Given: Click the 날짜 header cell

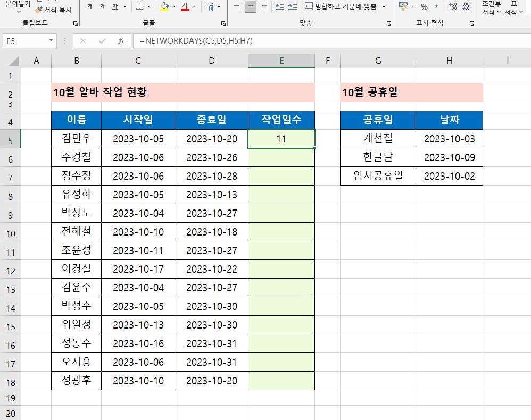Looking at the screenshot, I should [450, 120].
